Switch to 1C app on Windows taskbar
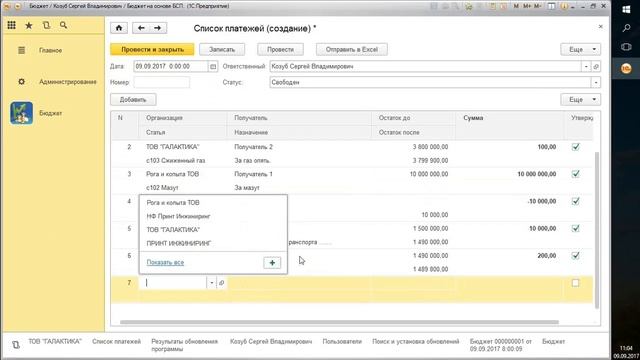This screenshot has width=640, height=360. pyautogui.click(x=626, y=68)
